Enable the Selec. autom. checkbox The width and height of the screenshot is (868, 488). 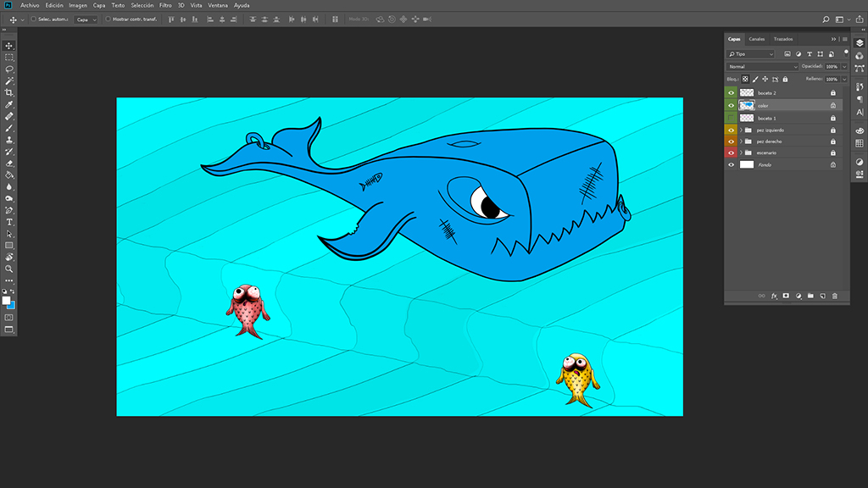33,19
